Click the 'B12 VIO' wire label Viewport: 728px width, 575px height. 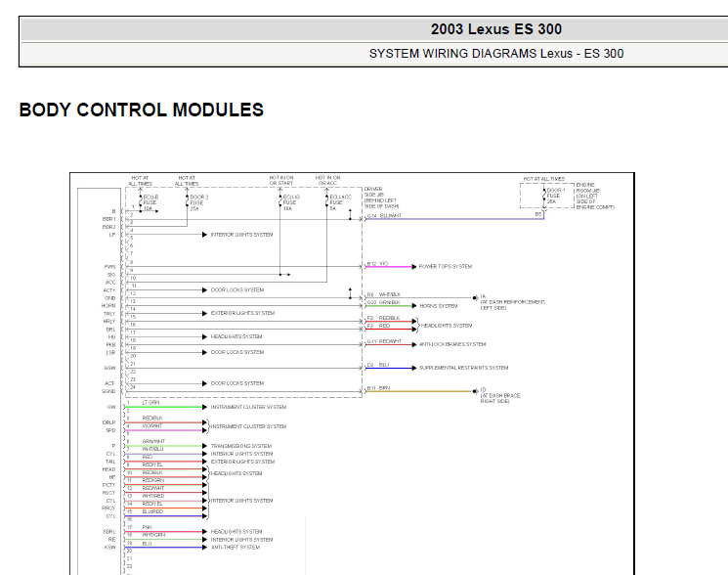pyautogui.click(x=377, y=264)
